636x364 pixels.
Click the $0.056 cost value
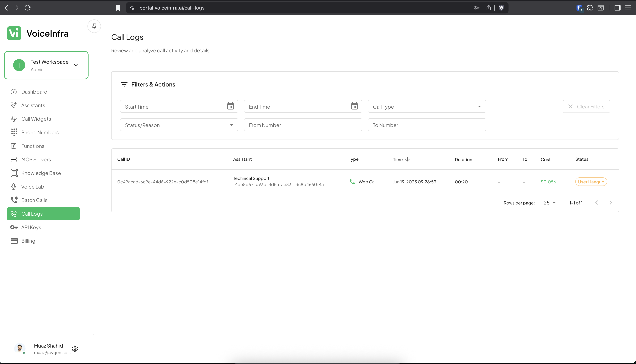click(548, 182)
